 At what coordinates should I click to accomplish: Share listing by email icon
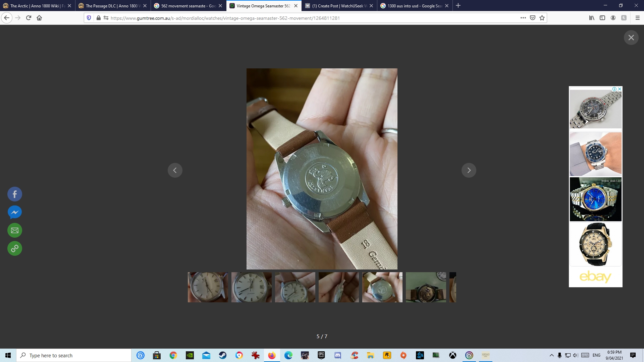pos(15,230)
